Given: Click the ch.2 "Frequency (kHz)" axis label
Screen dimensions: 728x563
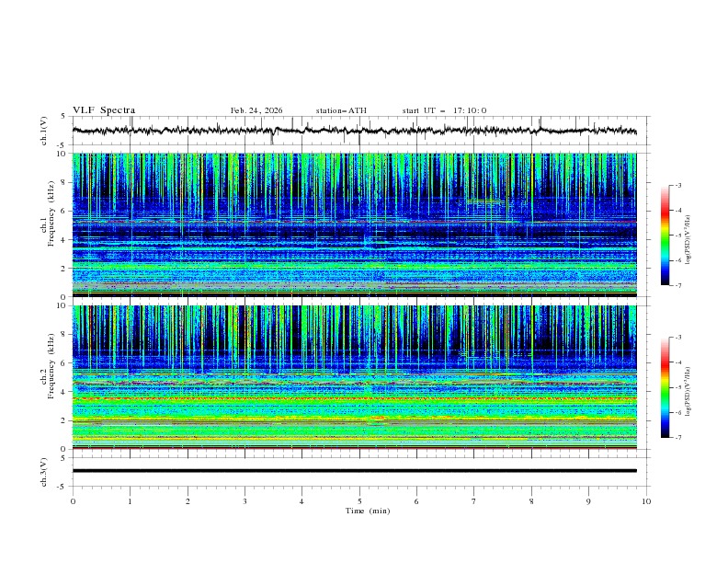Looking at the screenshot, I should pos(51,366).
